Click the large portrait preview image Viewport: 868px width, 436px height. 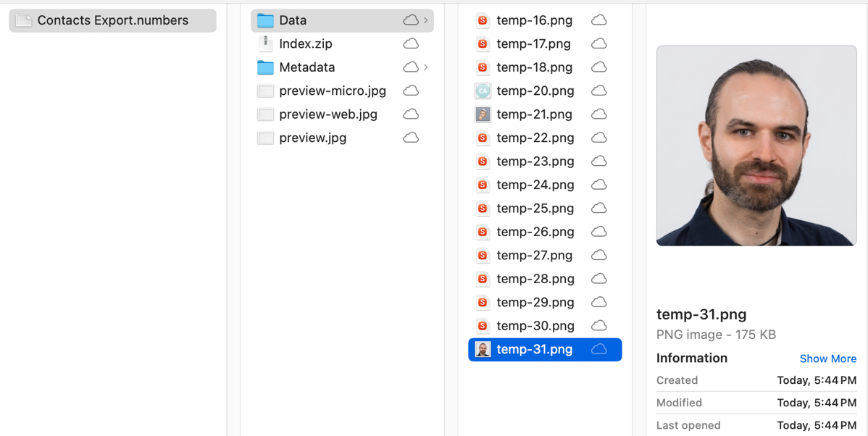pyautogui.click(x=756, y=146)
